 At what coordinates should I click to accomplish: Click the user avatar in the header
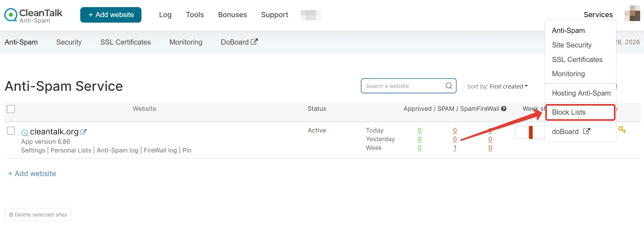coord(632,15)
